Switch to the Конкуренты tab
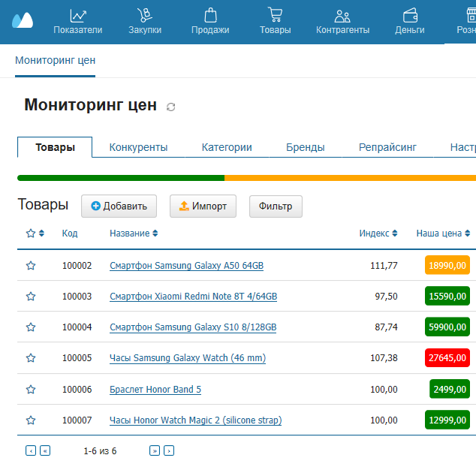The height and width of the screenshot is (476, 476). pyautogui.click(x=138, y=147)
